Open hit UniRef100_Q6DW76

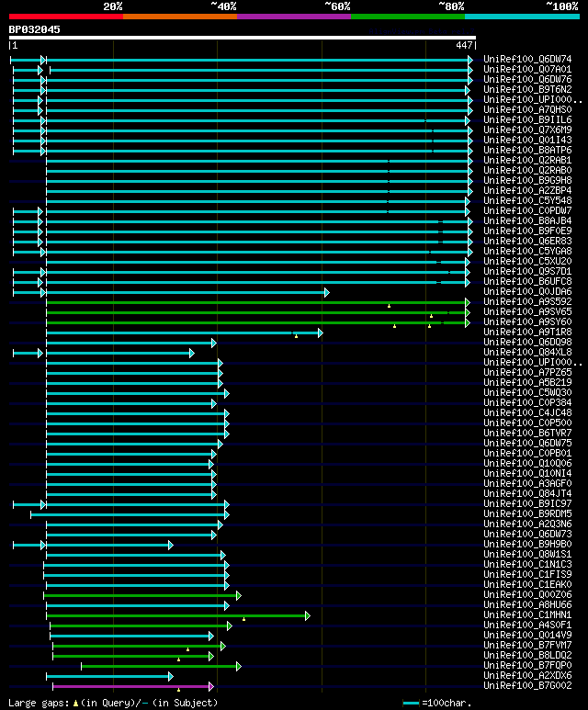coord(527,79)
